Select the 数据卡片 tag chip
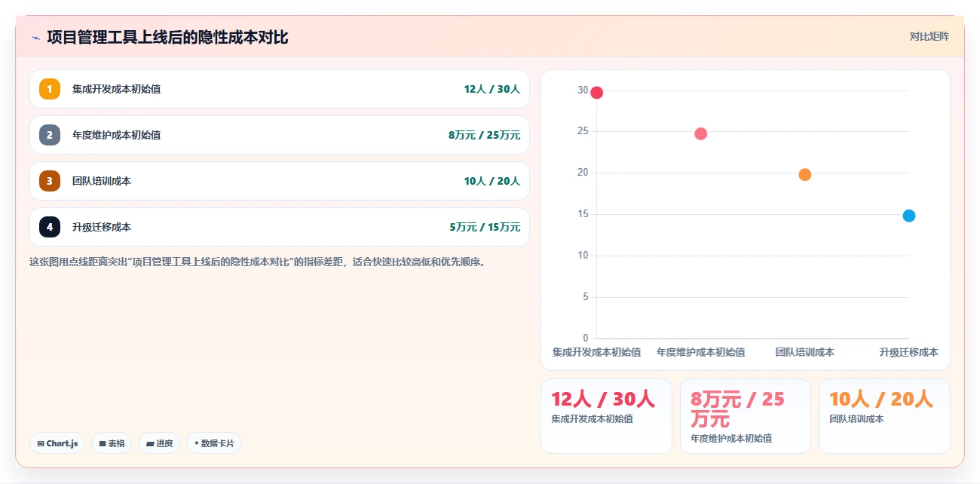 click(x=214, y=443)
